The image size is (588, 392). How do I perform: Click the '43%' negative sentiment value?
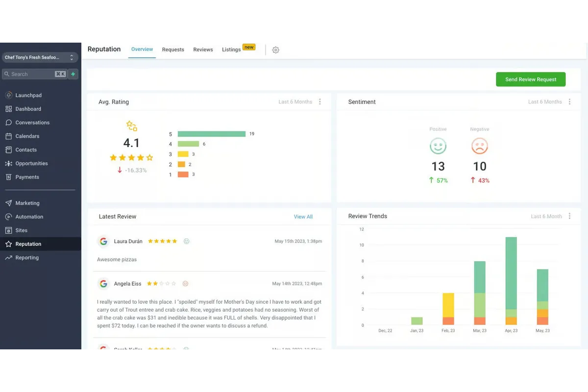coord(484,180)
